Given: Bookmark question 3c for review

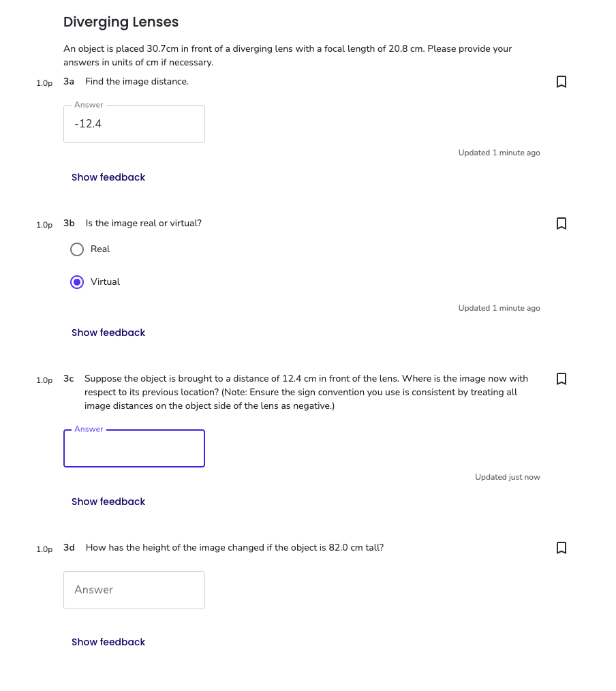Looking at the screenshot, I should pos(561,379).
